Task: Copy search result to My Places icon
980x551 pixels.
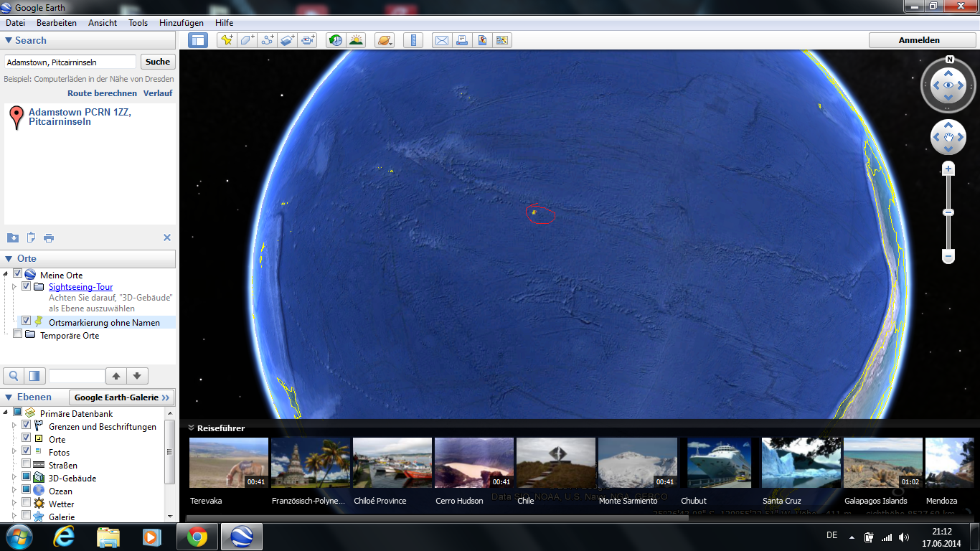Action: (13, 237)
